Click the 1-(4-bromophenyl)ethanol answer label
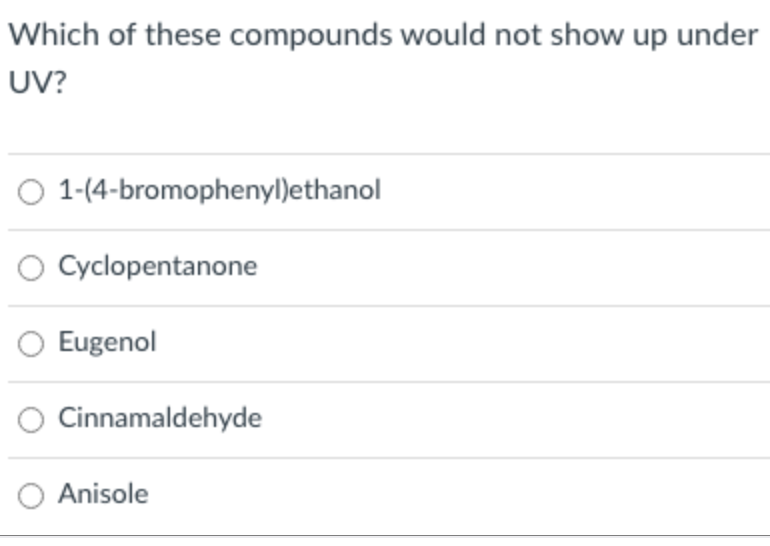The height and width of the screenshot is (546, 770). pos(220,190)
